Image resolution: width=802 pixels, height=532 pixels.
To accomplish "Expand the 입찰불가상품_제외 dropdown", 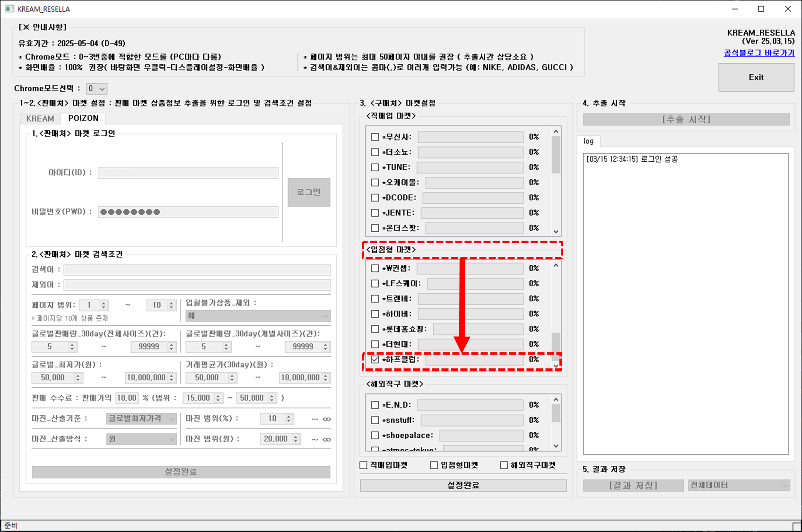I will tap(258, 316).
